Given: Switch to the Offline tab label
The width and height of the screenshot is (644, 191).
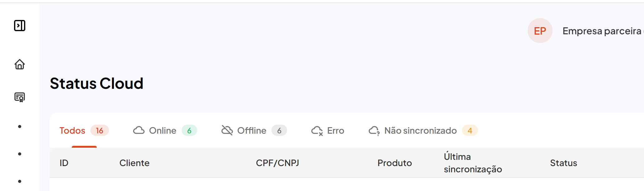Looking at the screenshot, I should tap(252, 131).
